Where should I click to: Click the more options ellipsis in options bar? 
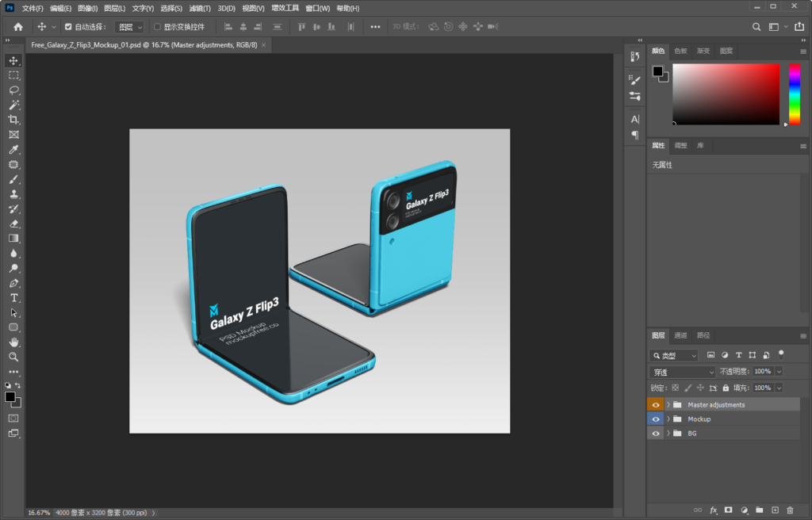click(x=375, y=27)
